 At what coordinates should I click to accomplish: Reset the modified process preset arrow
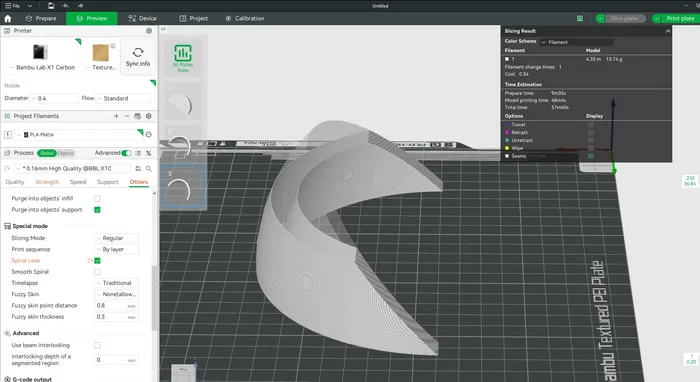pos(7,169)
